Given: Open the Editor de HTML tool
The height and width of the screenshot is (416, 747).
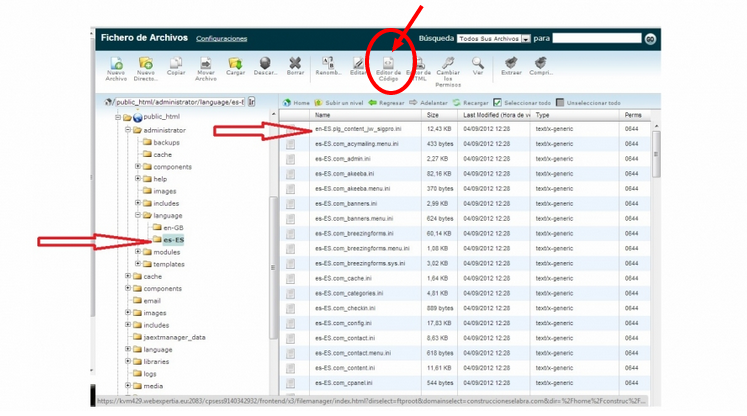Looking at the screenshot, I should (x=419, y=63).
